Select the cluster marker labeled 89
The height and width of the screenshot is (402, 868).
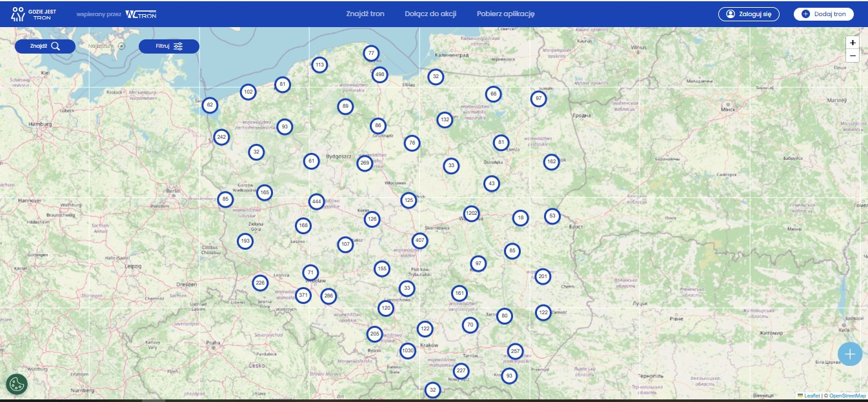point(345,106)
